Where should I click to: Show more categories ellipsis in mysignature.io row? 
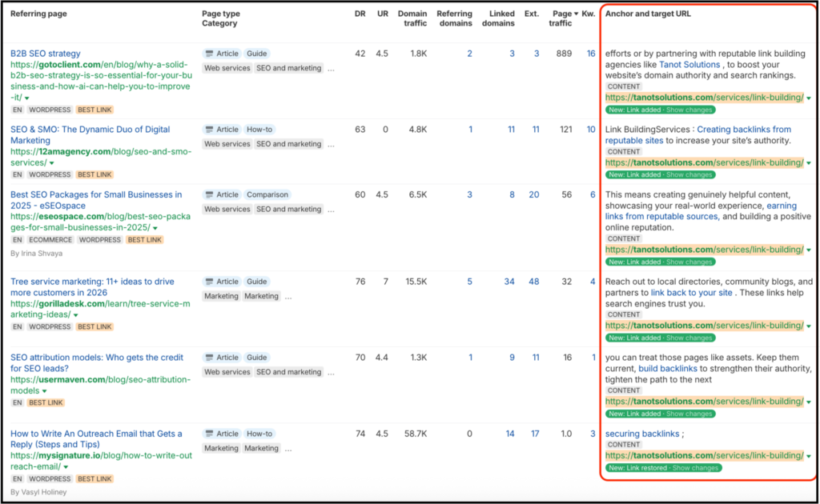coord(288,449)
